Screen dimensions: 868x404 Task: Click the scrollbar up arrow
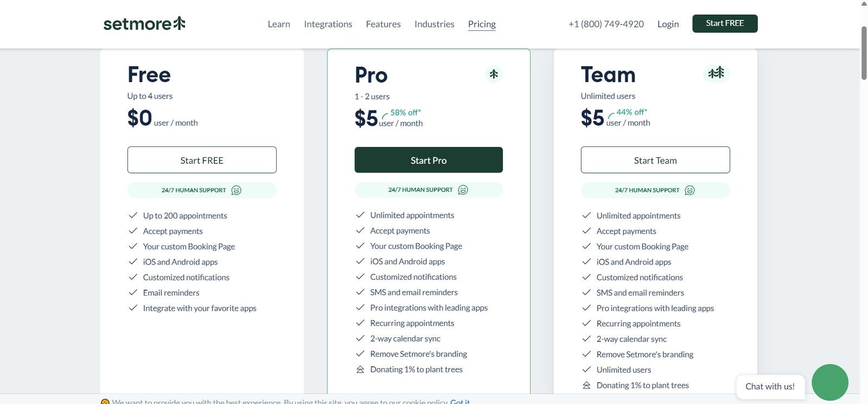(x=864, y=3)
